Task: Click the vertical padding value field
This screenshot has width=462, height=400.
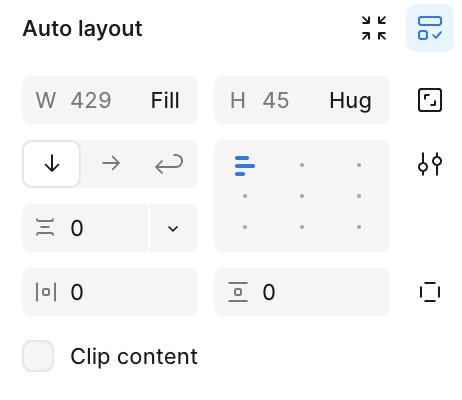Action: pyautogui.click(x=302, y=292)
